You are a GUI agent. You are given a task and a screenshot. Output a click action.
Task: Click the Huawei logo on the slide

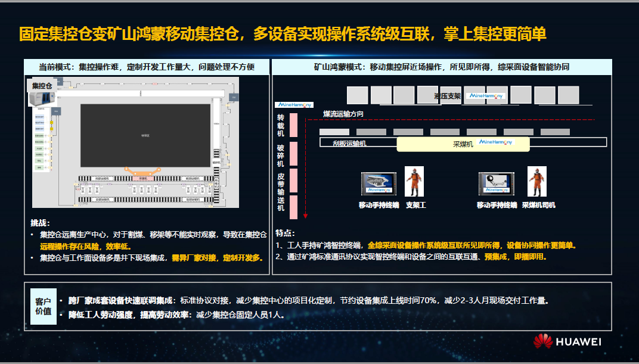567,341
